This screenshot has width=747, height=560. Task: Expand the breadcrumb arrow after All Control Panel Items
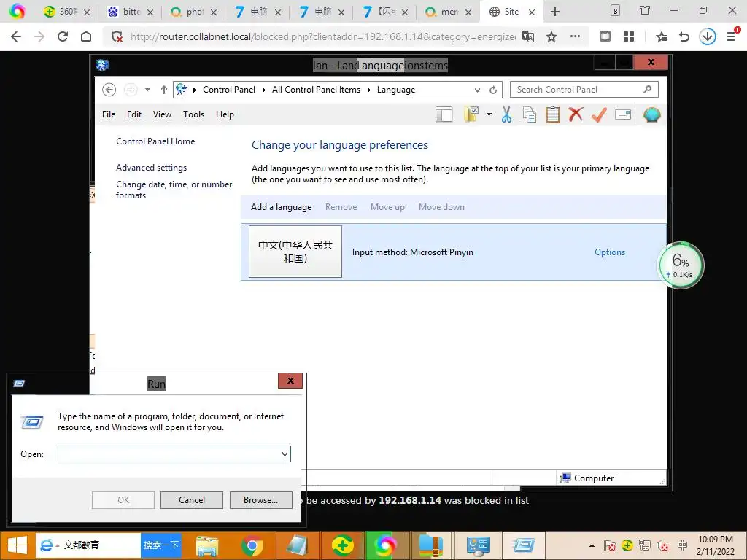(x=368, y=90)
